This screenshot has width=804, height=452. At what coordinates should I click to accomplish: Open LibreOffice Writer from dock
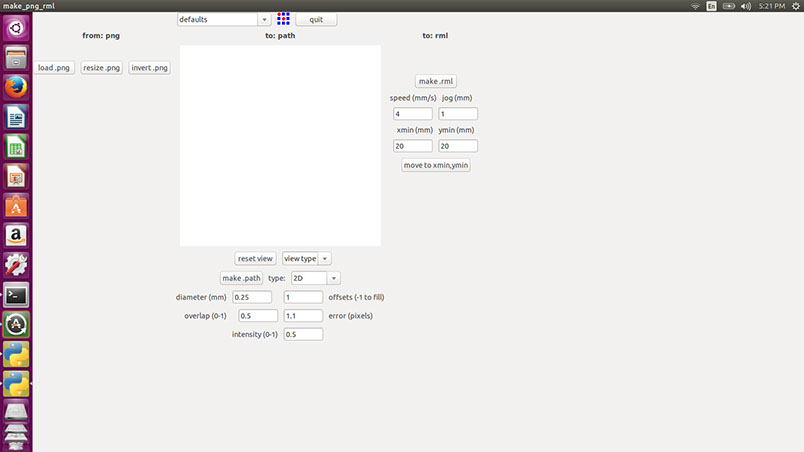click(x=16, y=117)
